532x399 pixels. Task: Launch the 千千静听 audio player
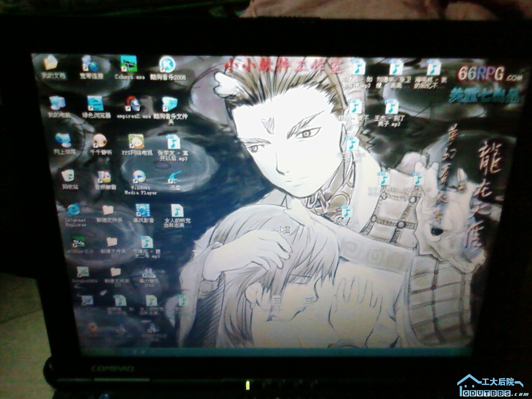(x=100, y=141)
